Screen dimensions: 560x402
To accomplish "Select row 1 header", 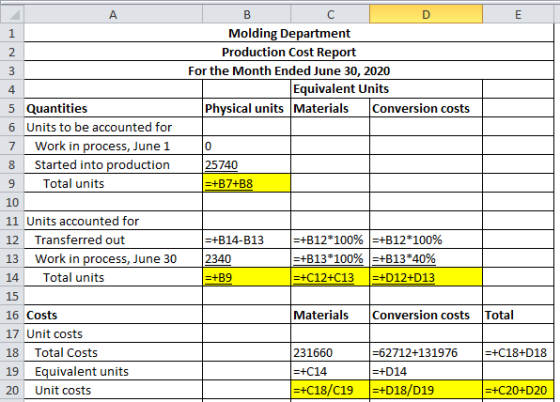I will [12, 33].
